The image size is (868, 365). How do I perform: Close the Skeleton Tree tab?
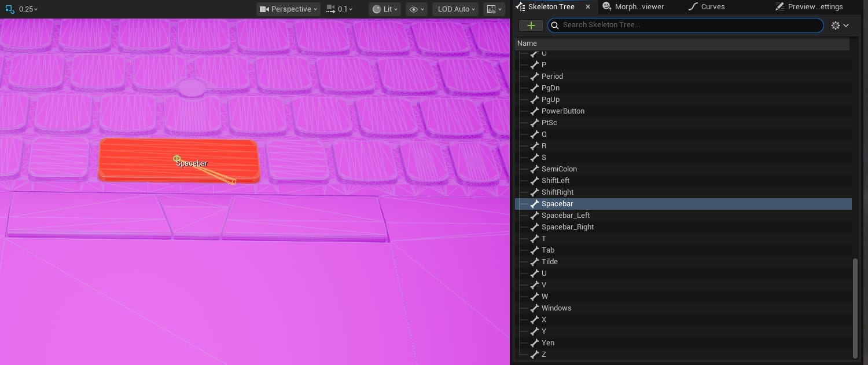coord(588,7)
